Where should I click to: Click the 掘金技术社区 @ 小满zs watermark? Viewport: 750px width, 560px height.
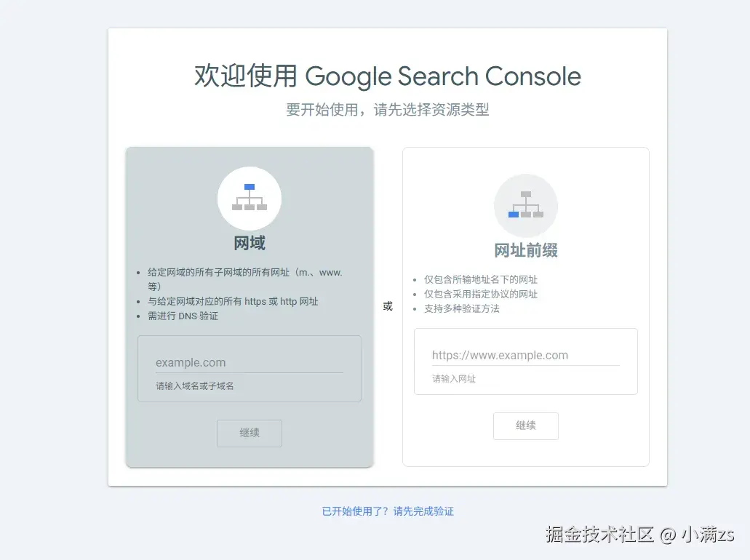[x=640, y=534]
